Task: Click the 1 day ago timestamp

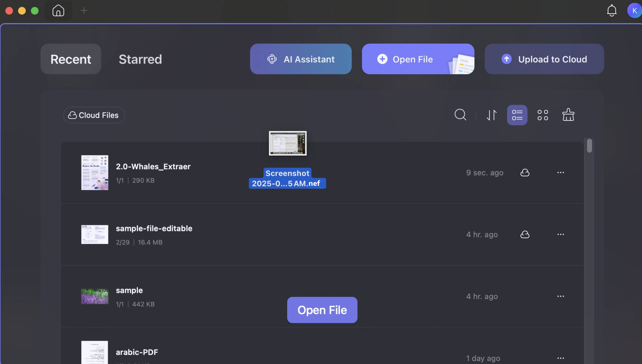Action: (x=483, y=358)
